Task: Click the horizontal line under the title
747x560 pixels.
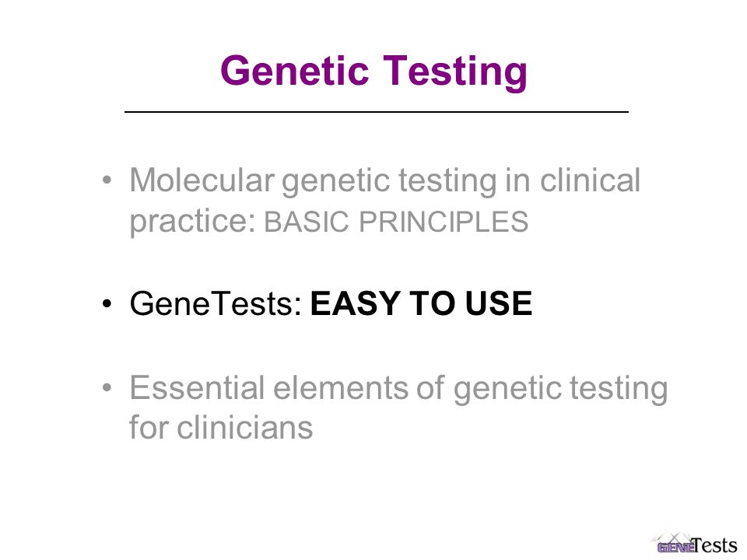Action: (377, 112)
